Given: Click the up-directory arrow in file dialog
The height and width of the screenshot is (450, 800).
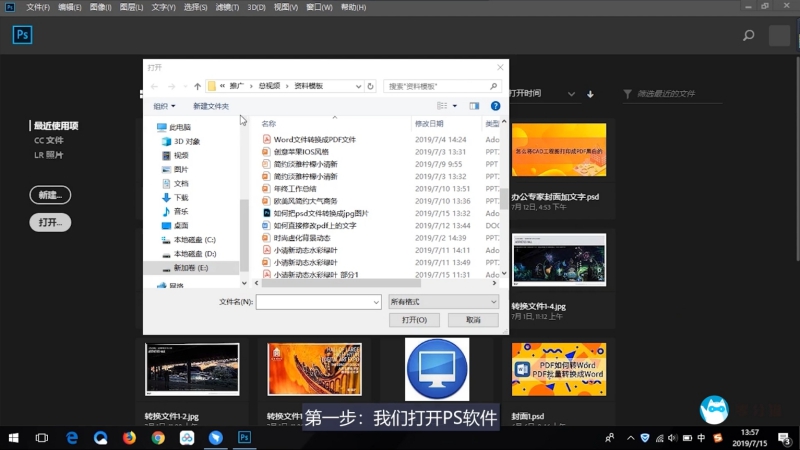Looking at the screenshot, I should pos(197,86).
